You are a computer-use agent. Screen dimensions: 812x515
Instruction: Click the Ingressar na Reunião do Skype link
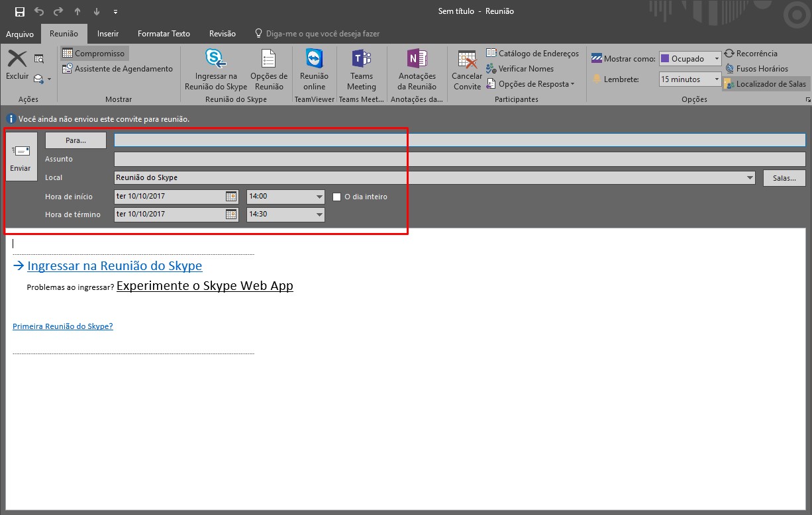(x=115, y=265)
